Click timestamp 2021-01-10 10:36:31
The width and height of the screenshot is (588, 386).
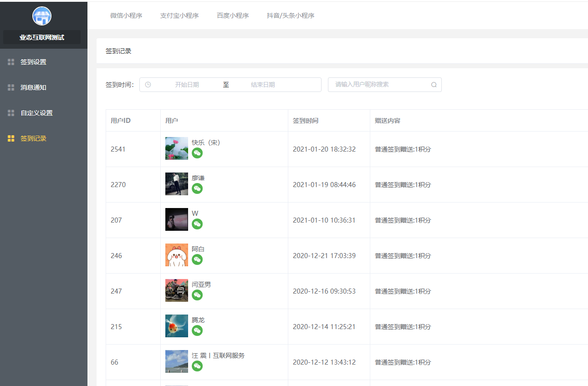tap(324, 220)
